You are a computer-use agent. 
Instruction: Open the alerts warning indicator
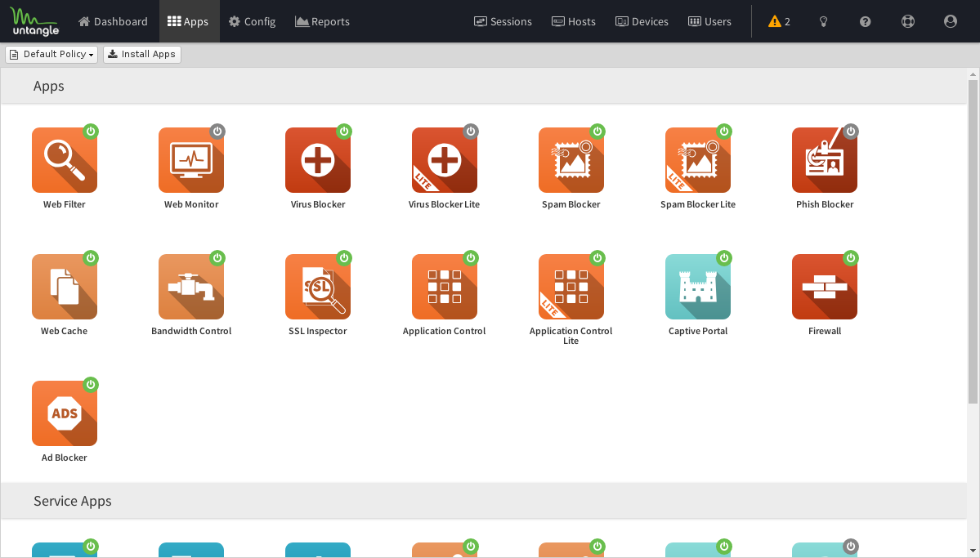[779, 21]
